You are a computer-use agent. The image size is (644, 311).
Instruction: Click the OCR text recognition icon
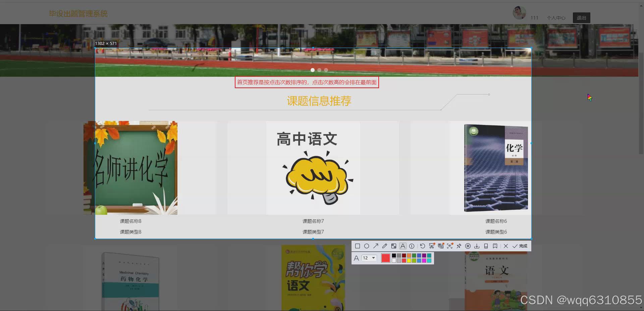coord(450,246)
